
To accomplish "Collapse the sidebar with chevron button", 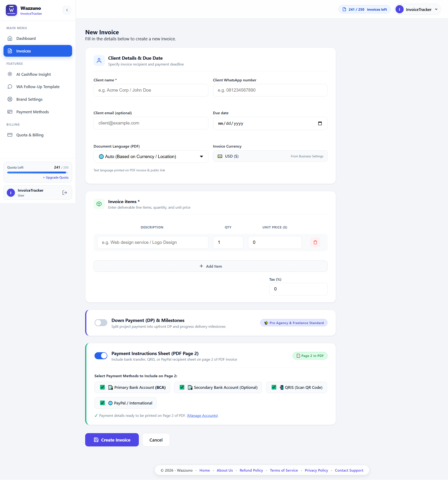I will coord(67,10).
